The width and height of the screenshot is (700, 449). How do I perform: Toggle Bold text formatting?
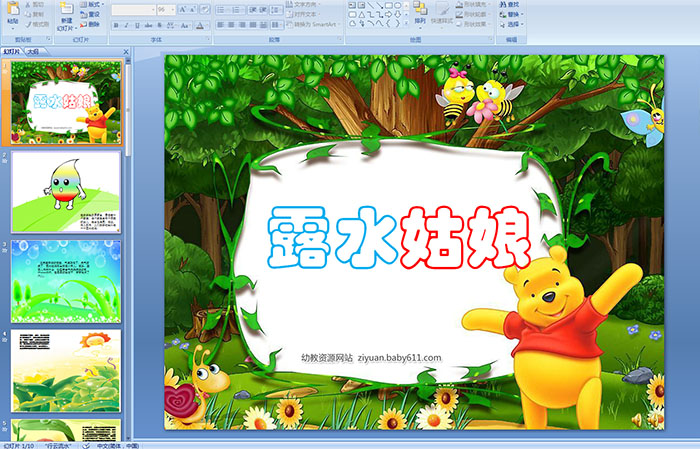[114, 25]
